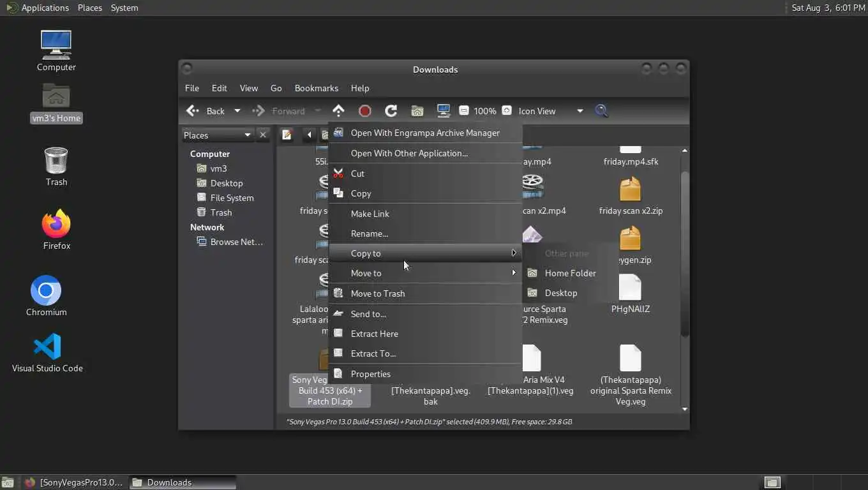Select vm3 in Places sidebar
868x490 pixels.
pyautogui.click(x=219, y=168)
